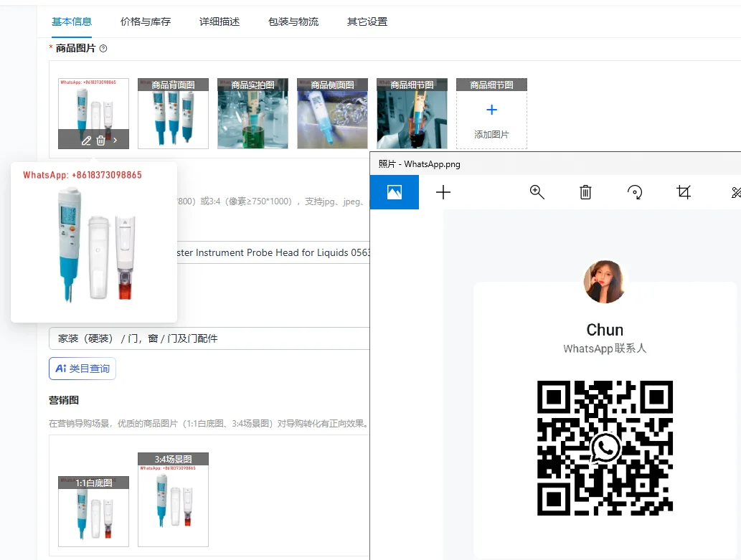Click the AI 类目查询 button
The height and width of the screenshot is (560, 741).
click(x=82, y=369)
